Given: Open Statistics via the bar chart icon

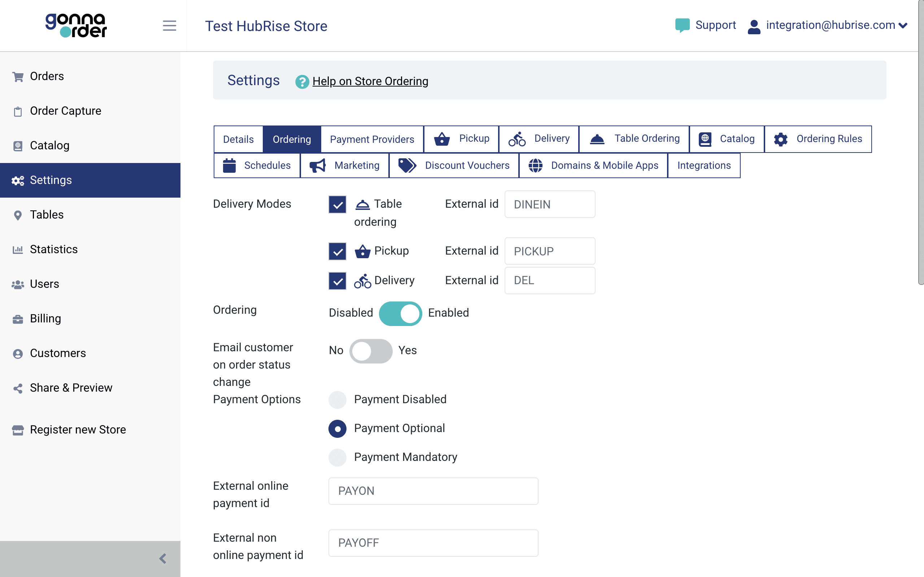Looking at the screenshot, I should pyautogui.click(x=18, y=249).
